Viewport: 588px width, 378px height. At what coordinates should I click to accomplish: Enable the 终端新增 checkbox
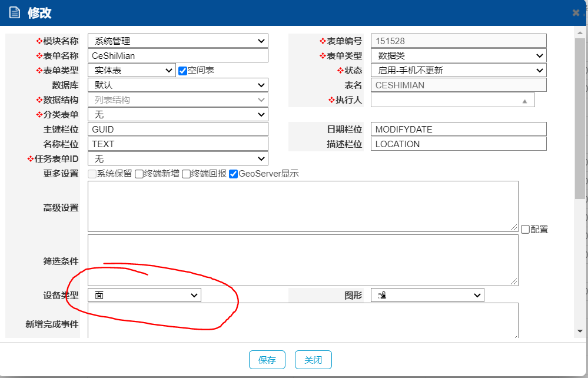[139, 174]
